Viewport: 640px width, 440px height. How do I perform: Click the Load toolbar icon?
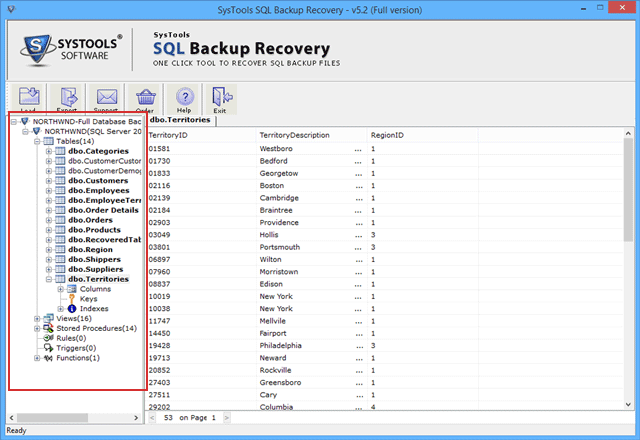pos(29,98)
